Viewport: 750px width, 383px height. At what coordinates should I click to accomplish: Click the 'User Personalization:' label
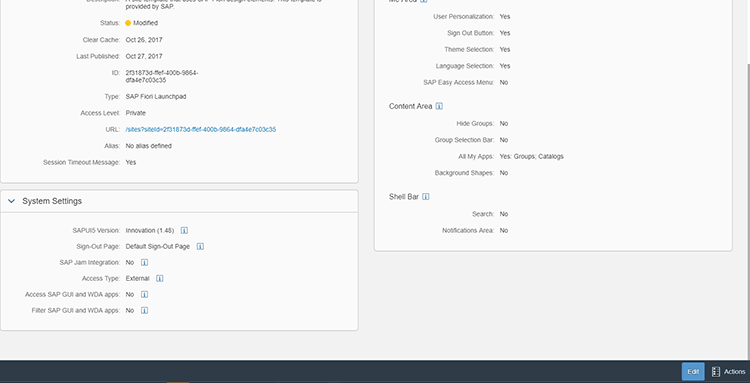tap(464, 17)
